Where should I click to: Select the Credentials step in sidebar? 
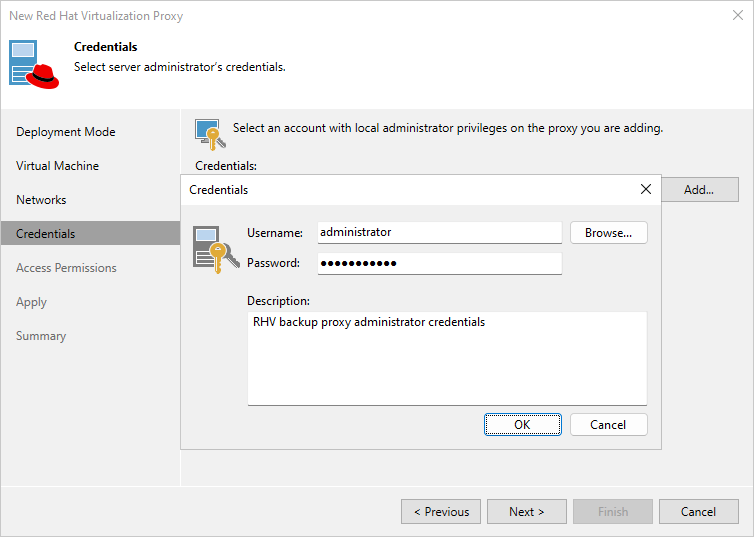coord(46,234)
